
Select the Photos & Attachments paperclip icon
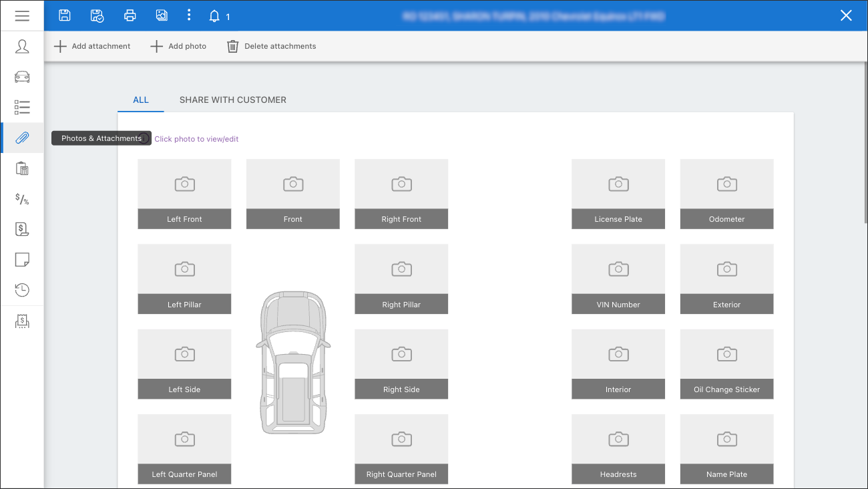(x=22, y=138)
